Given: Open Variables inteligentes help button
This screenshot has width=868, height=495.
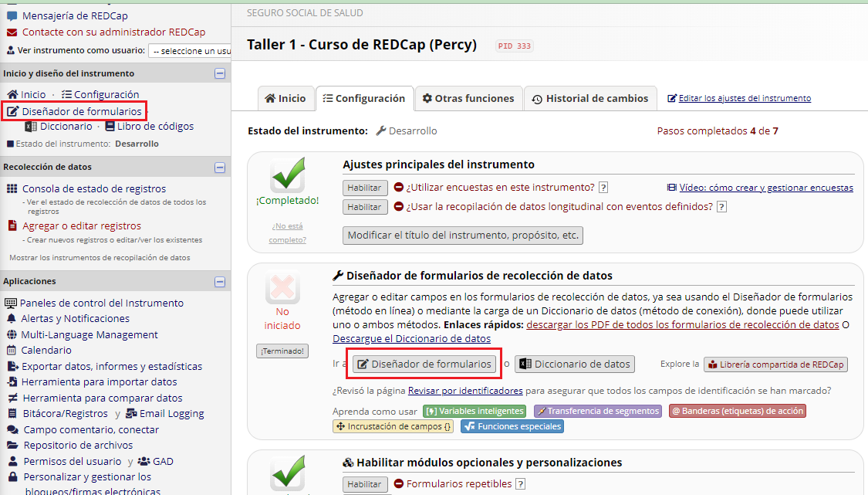Looking at the screenshot, I should coord(475,411).
